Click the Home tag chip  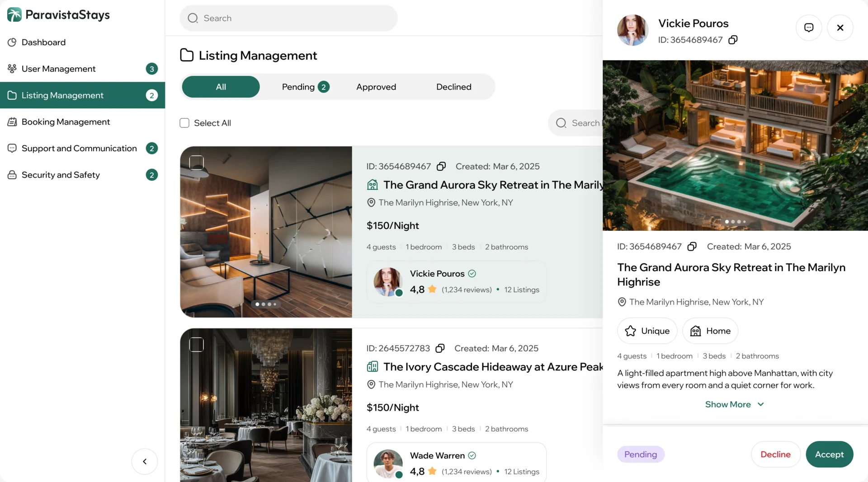[x=710, y=331]
